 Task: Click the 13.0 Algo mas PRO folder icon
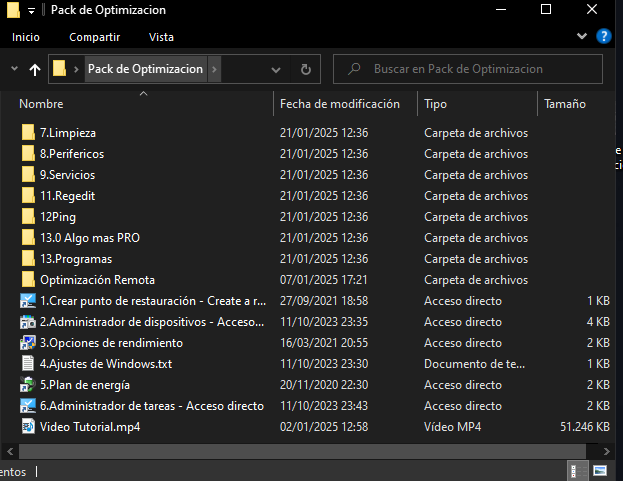28,238
